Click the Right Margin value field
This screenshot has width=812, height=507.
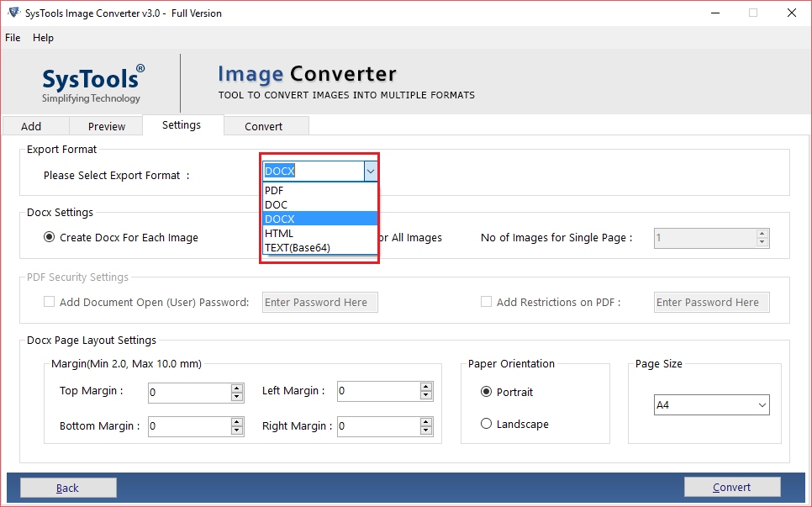378,426
